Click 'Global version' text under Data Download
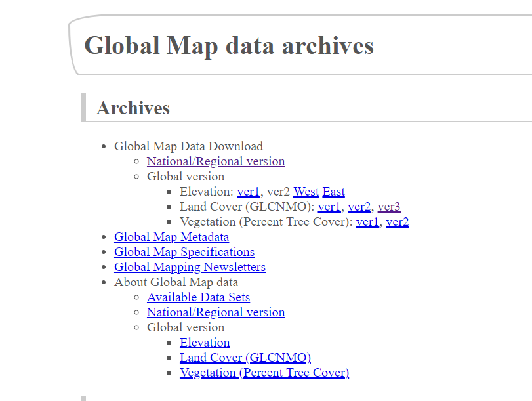 point(186,177)
